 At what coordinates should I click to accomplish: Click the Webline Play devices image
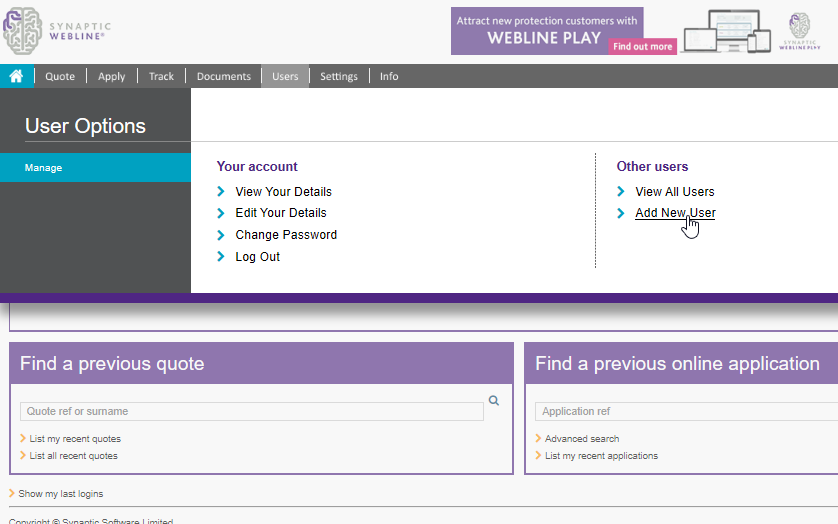click(x=727, y=31)
